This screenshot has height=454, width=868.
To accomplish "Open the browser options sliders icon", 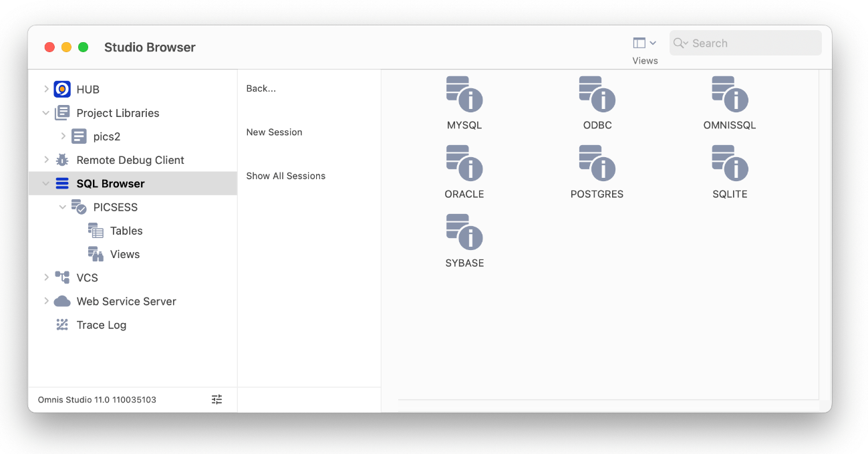I will pyautogui.click(x=217, y=399).
